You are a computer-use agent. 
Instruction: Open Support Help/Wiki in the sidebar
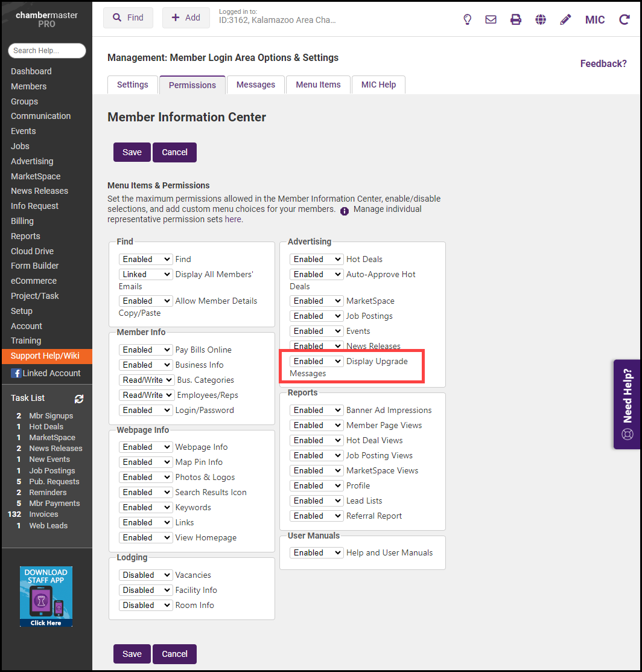(x=46, y=356)
